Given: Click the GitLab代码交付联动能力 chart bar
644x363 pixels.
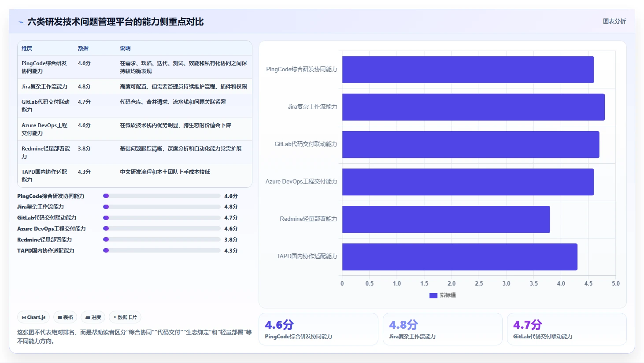Looking at the screenshot, I should [x=470, y=144].
